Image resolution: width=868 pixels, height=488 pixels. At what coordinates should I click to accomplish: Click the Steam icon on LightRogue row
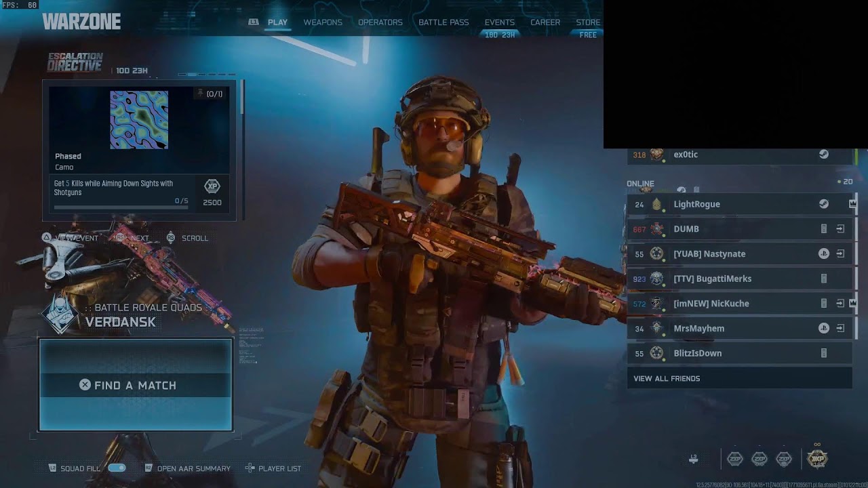pos(823,204)
